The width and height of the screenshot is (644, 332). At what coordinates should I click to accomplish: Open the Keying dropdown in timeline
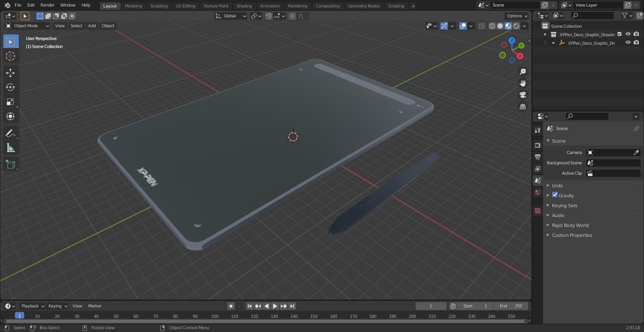pyautogui.click(x=58, y=306)
